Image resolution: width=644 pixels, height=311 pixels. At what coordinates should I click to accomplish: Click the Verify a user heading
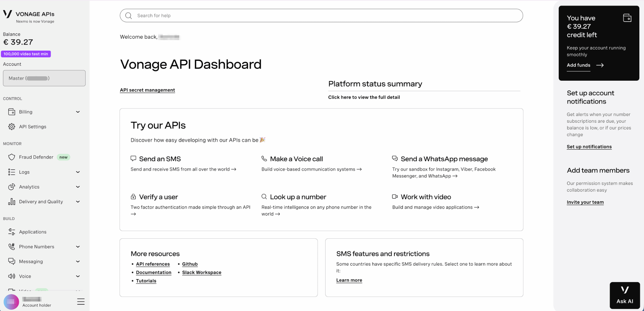pyautogui.click(x=159, y=197)
